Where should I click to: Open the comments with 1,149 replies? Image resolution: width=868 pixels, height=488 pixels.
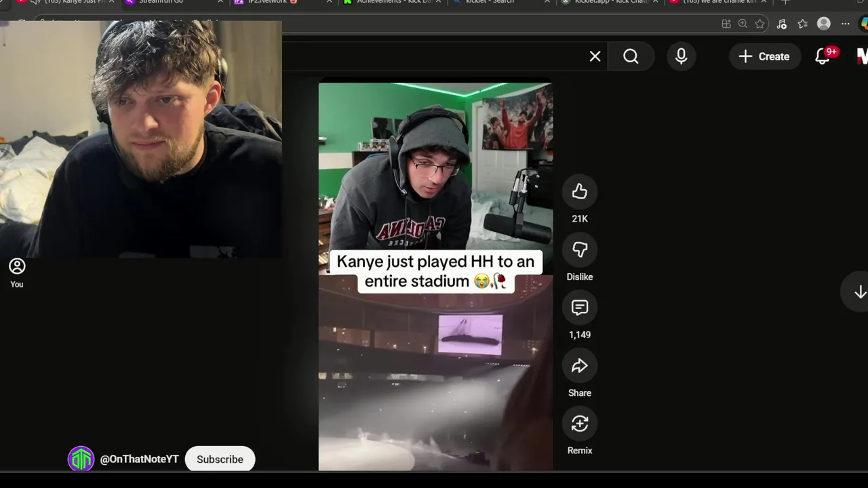tap(579, 308)
